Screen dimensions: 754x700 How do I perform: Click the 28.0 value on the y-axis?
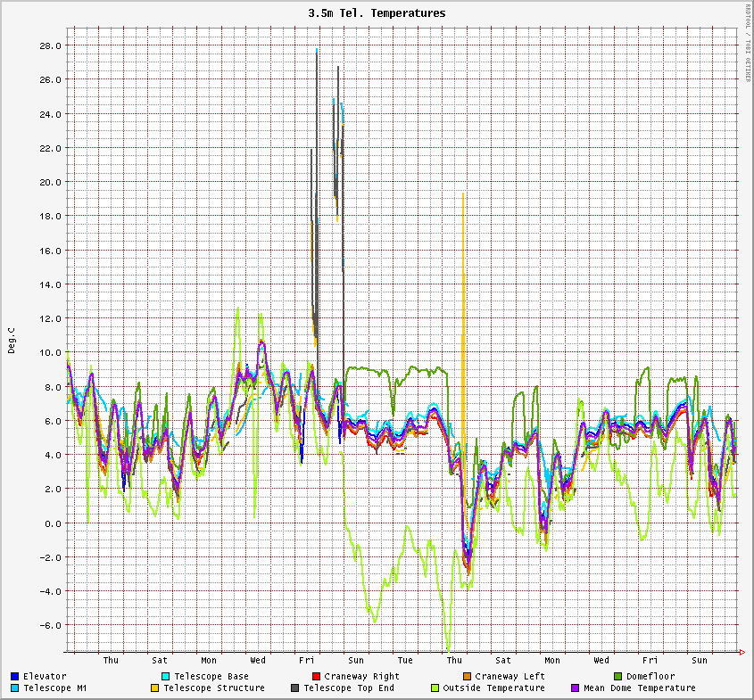50,45
